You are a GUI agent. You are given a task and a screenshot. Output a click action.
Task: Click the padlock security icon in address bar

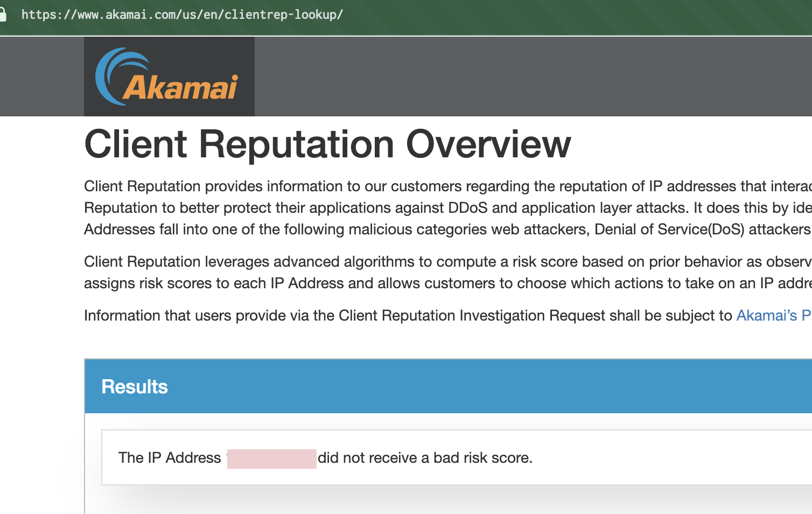point(5,15)
